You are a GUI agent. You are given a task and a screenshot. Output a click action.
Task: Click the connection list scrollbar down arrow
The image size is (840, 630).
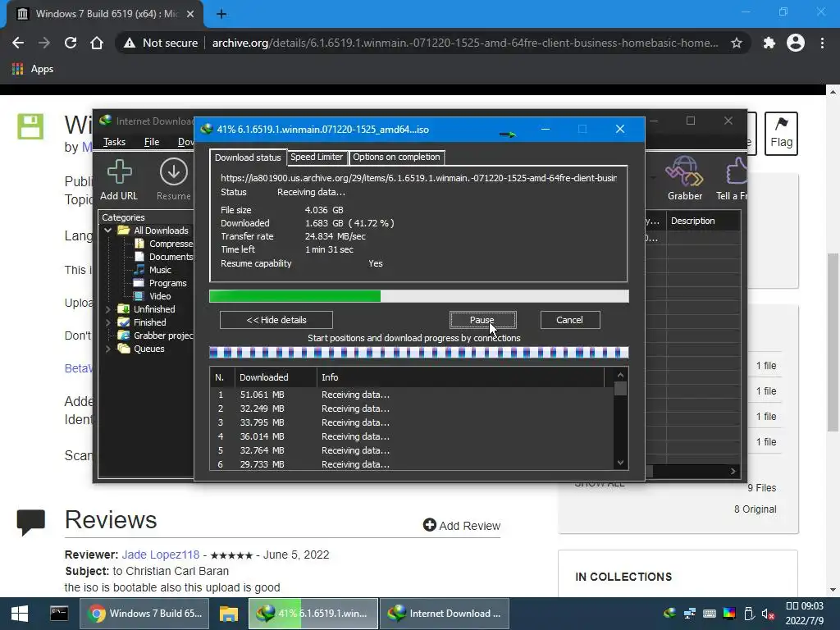point(620,463)
